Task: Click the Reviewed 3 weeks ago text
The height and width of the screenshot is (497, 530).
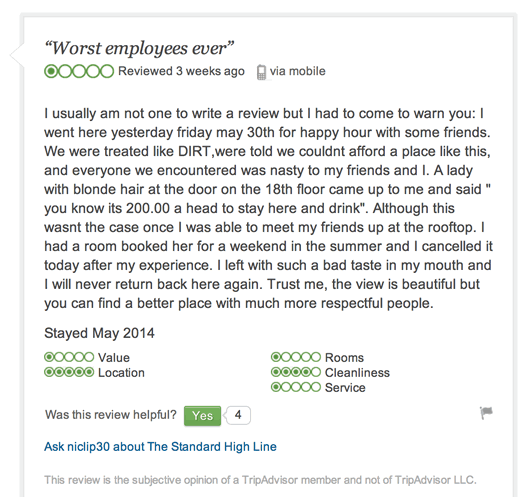Action: 181,71
